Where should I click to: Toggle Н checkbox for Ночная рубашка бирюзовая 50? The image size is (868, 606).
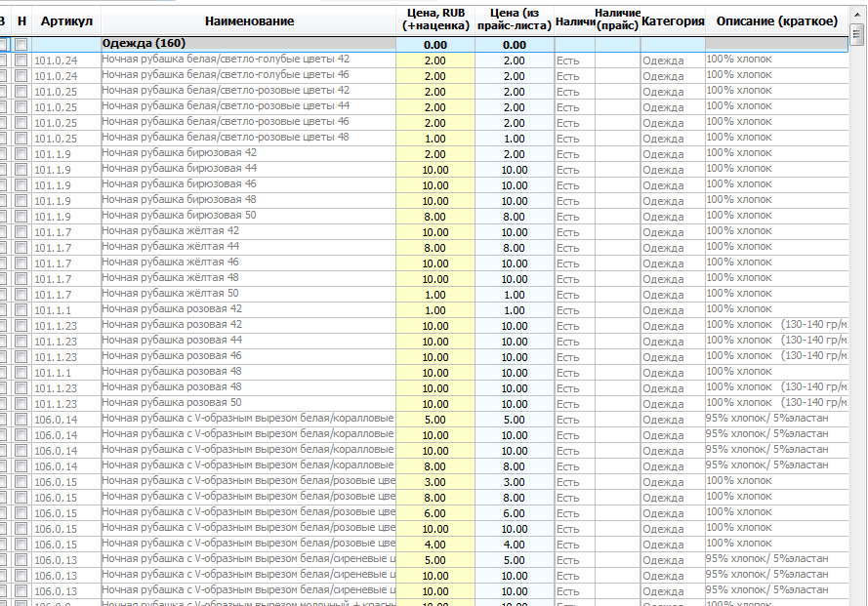click(x=21, y=216)
